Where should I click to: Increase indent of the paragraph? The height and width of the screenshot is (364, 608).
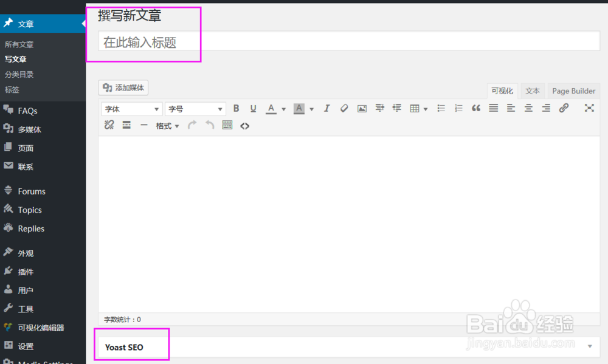click(379, 108)
